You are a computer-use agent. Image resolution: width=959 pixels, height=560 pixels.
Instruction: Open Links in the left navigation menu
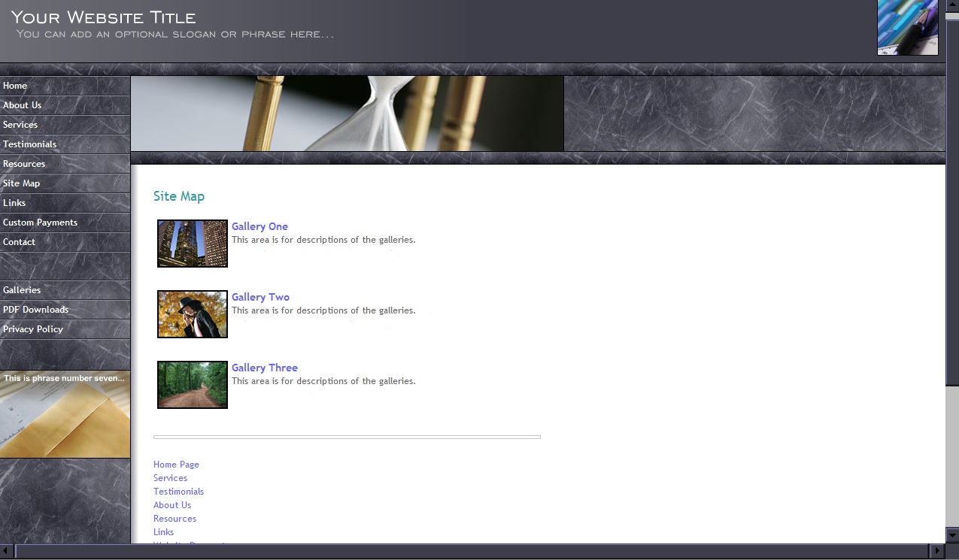(65, 203)
